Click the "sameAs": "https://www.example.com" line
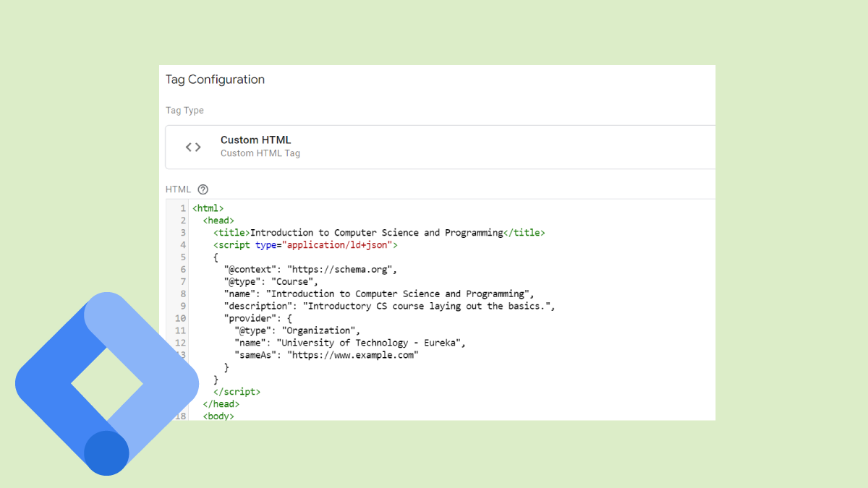Image resolution: width=868 pixels, height=488 pixels. tap(326, 355)
